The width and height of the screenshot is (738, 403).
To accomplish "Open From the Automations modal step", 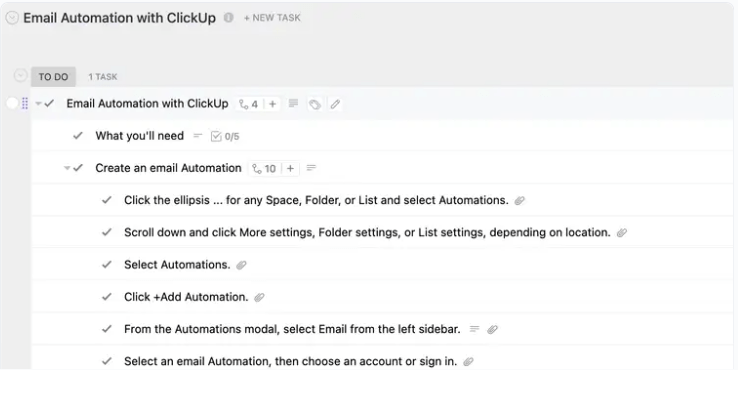I will point(292,329).
